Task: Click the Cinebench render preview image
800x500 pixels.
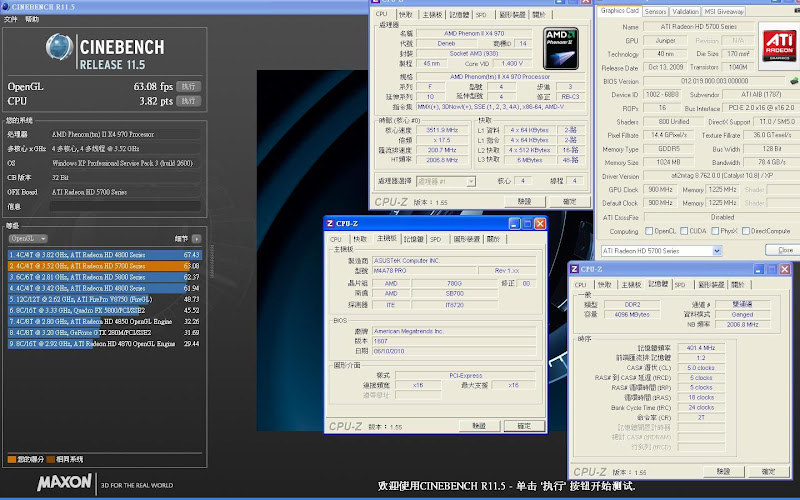Action: point(312,250)
